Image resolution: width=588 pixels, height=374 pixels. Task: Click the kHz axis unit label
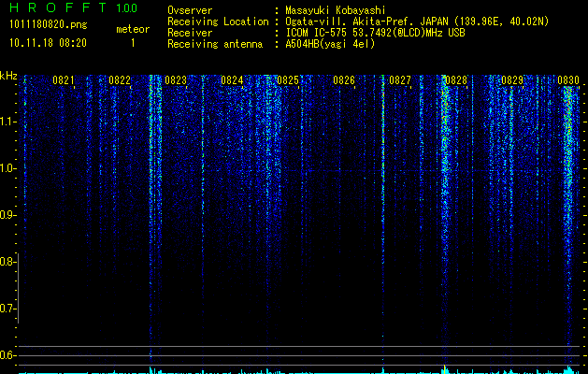coord(8,76)
